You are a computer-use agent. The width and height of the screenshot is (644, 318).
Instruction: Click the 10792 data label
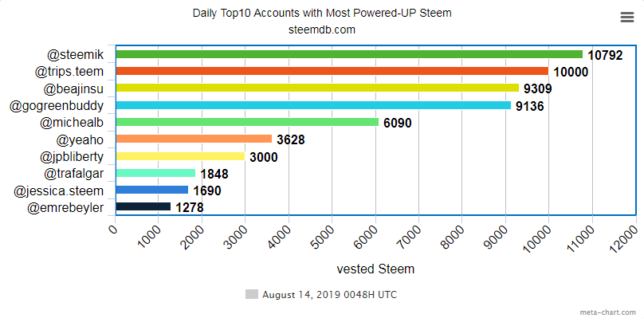pyautogui.click(x=606, y=55)
